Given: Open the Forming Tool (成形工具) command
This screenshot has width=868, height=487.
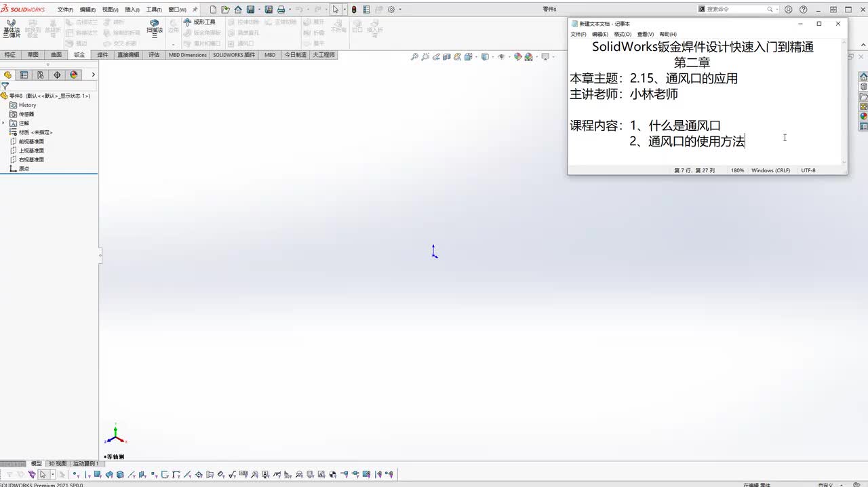Looking at the screenshot, I should pos(199,22).
